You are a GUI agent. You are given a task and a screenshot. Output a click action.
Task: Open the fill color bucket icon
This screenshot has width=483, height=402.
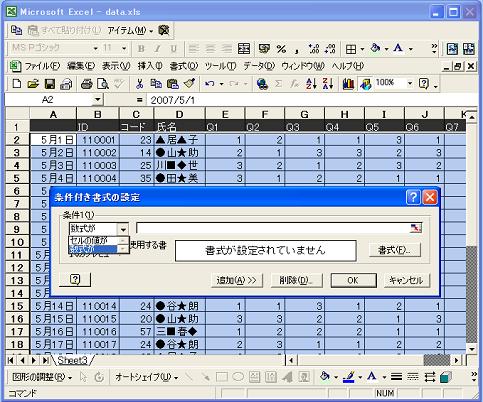point(376,49)
